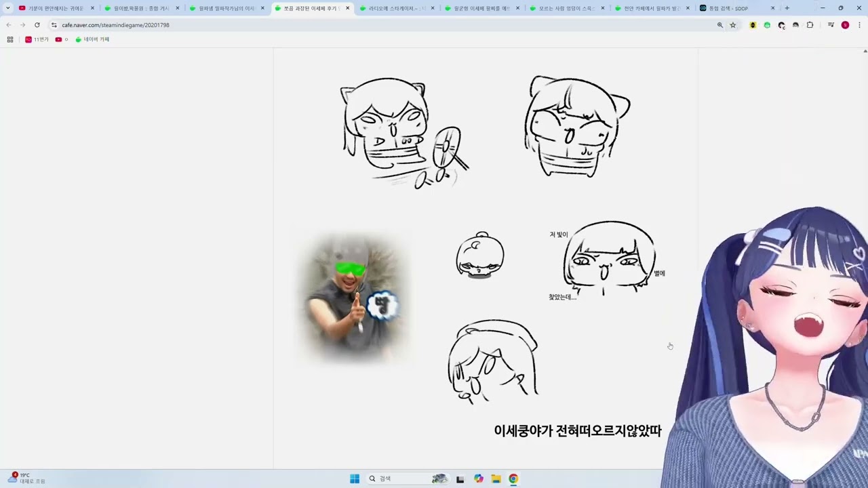Bookmark this page with the star icon
868x488 pixels.
coord(733,25)
